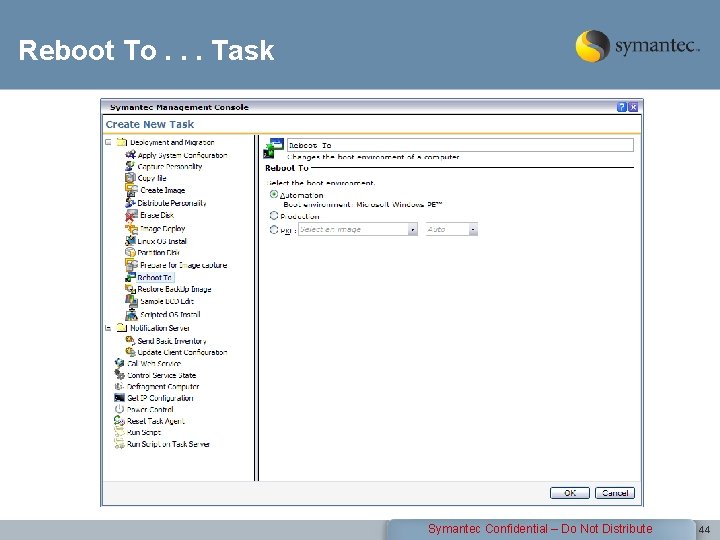Close the Symantec Management Console dialog
The height and width of the screenshot is (540, 720).
pos(633,107)
